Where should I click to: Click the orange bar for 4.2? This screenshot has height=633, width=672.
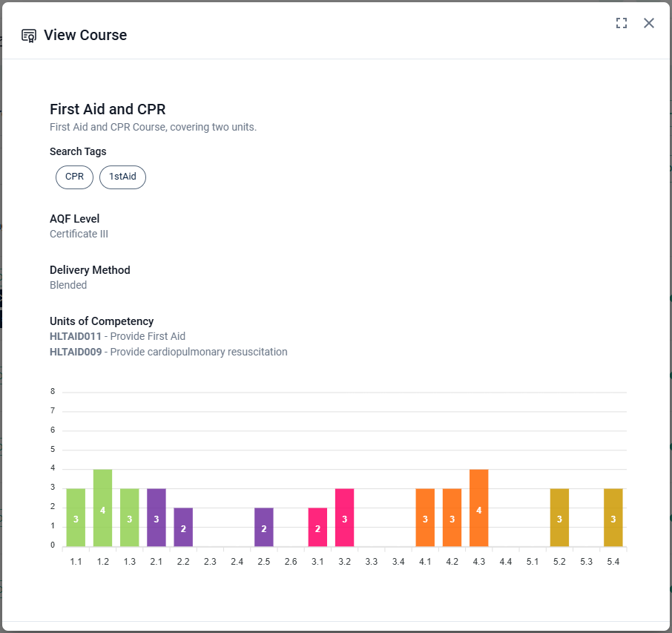pyautogui.click(x=452, y=518)
